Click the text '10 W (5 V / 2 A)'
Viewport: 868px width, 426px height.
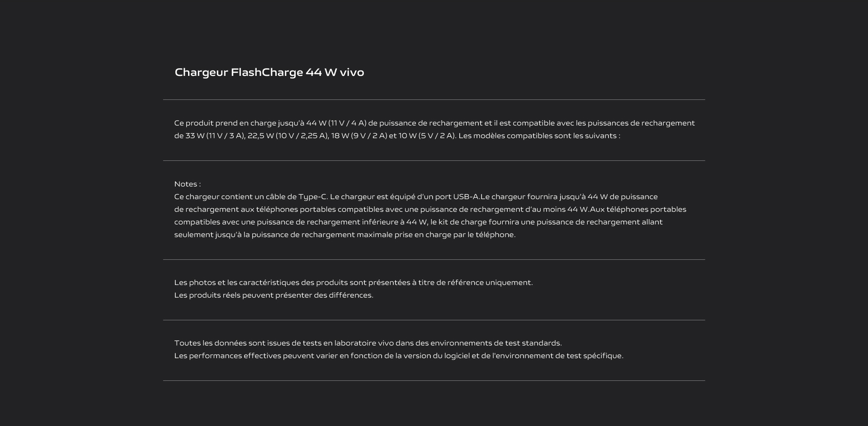click(x=427, y=136)
